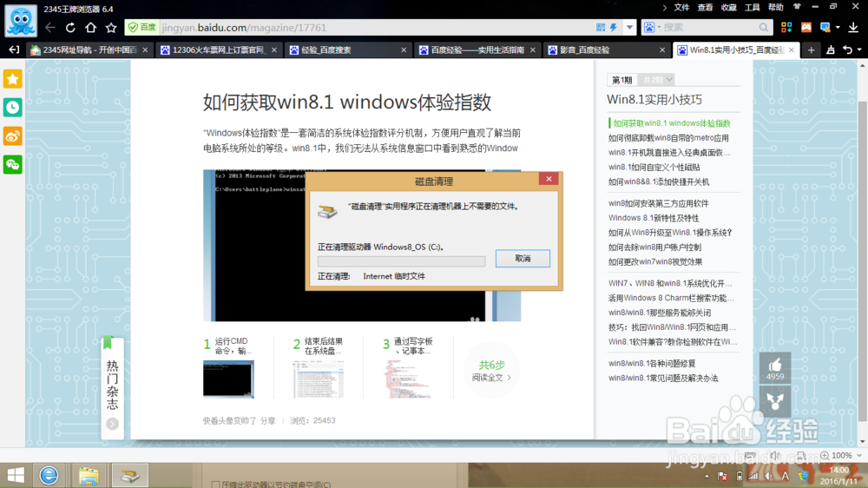The height and width of the screenshot is (488, 868).
Task: Open Windows Start button
Action: tap(16, 475)
